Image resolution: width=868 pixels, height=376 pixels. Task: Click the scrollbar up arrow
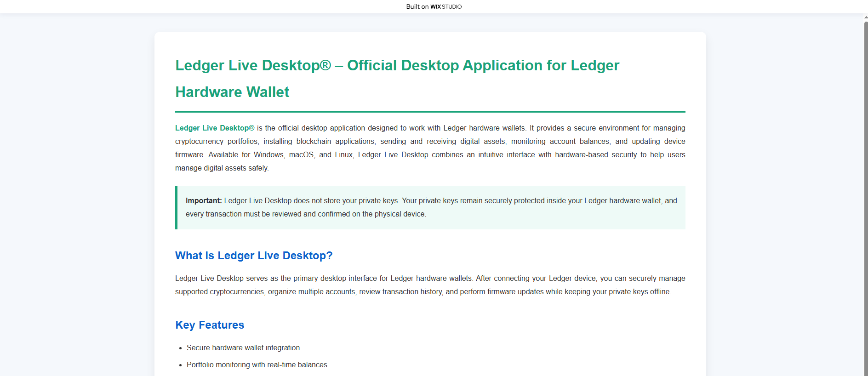(x=866, y=17)
